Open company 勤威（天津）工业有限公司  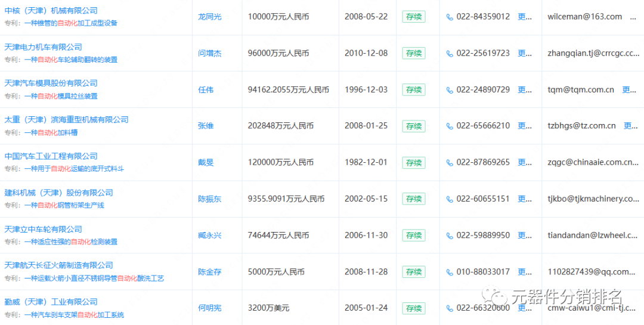[51, 302]
